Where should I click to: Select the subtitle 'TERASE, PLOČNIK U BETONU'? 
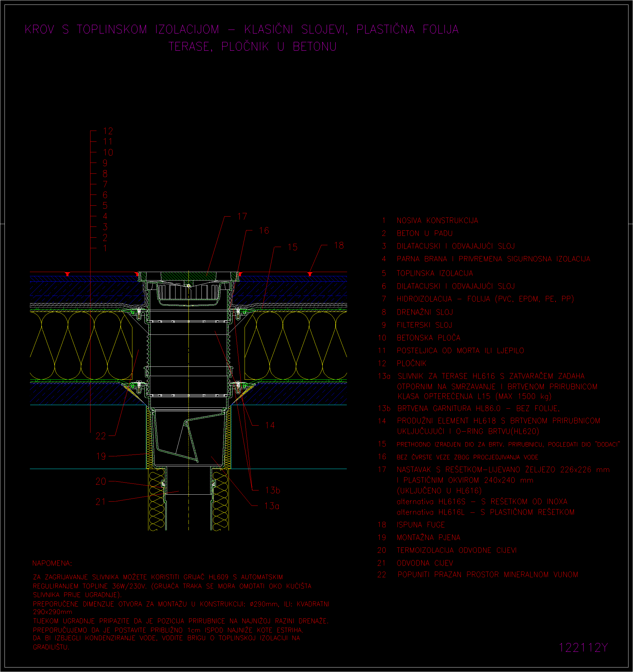252,47
